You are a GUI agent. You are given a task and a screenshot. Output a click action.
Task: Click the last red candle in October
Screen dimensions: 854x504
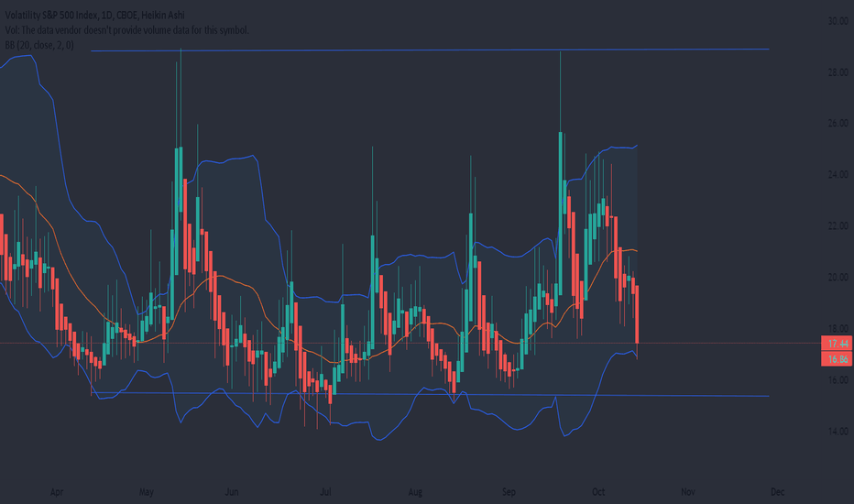pos(637,314)
